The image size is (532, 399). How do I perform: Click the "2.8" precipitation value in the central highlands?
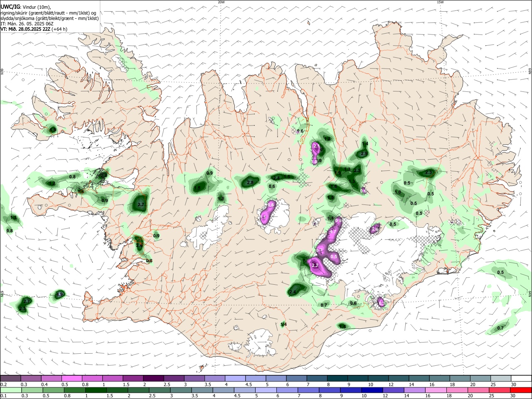click(x=250, y=182)
